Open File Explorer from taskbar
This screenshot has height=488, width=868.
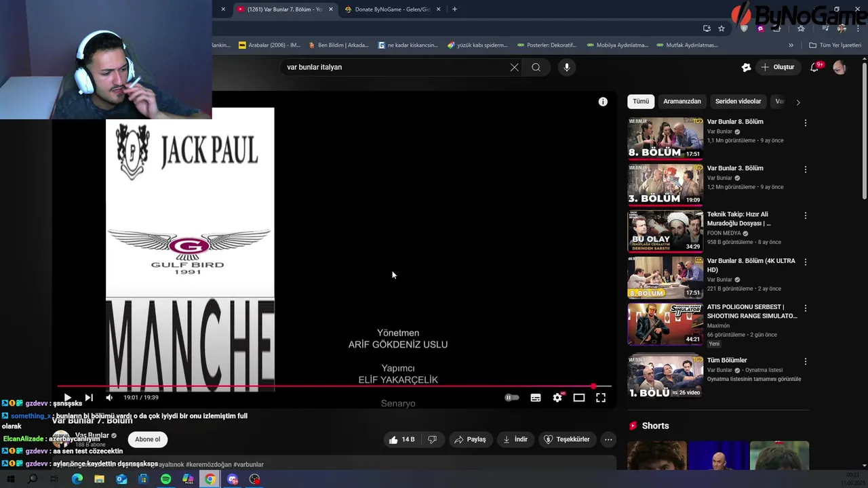99,479
